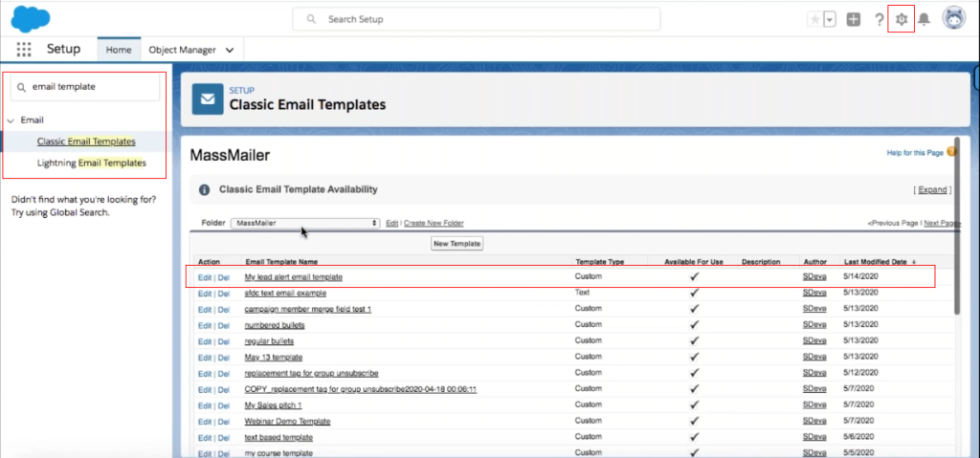980x458 pixels.
Task: Open the text based template
Action: [278, 437]
